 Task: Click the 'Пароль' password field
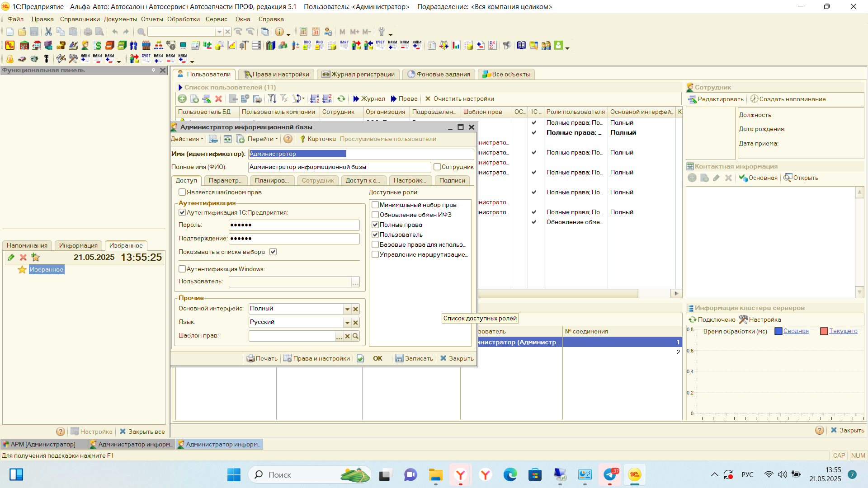[294, 225]
